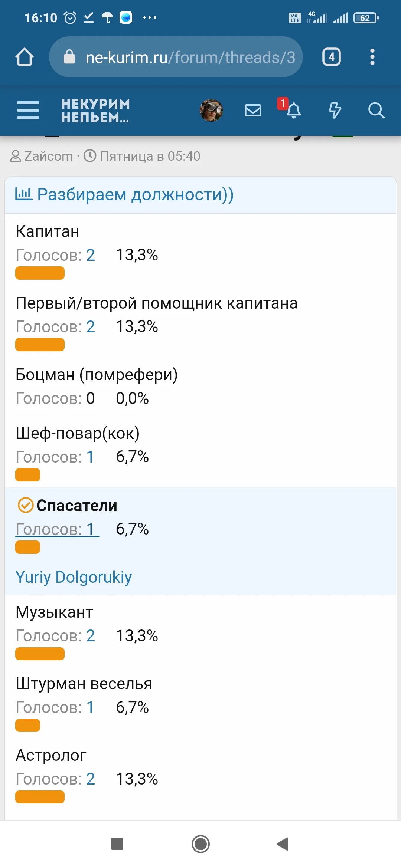Click the lightning bolt icon
Screen dimensions: 401x868
tap(335, 110)
